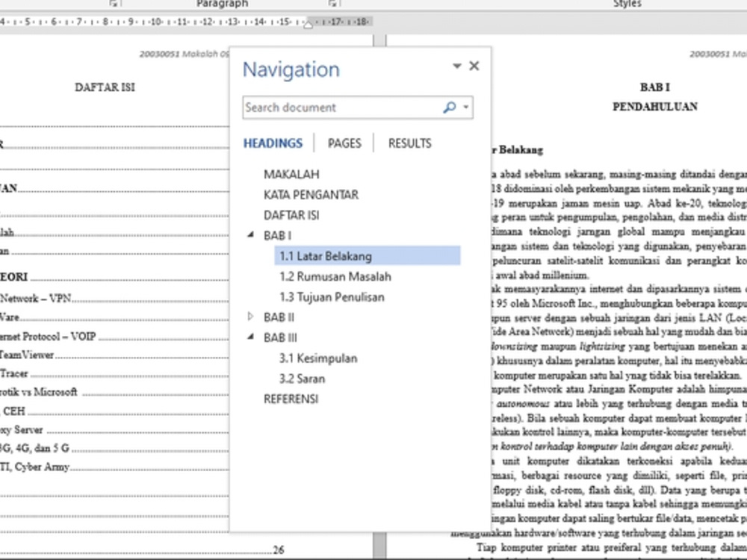Viewport: 747px width, 560px height.
Task: Open the Navigation pane task options arrow
Action: (457, 66)
